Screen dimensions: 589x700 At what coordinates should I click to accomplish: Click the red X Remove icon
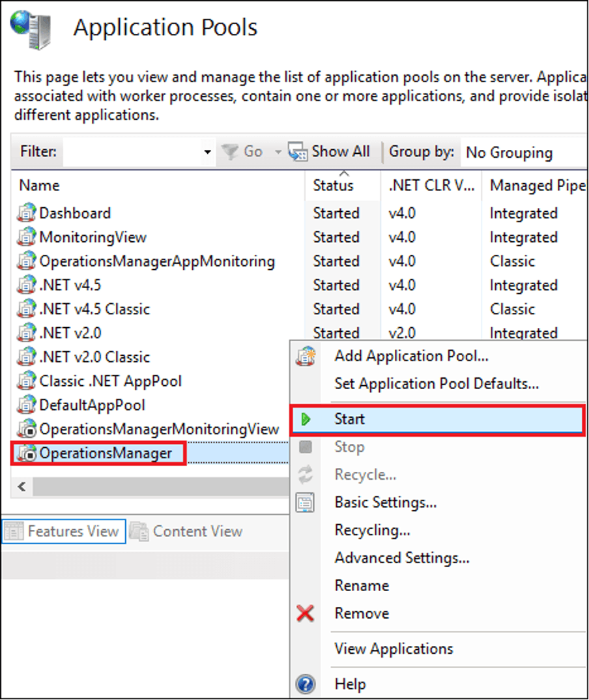click(305, 613)
